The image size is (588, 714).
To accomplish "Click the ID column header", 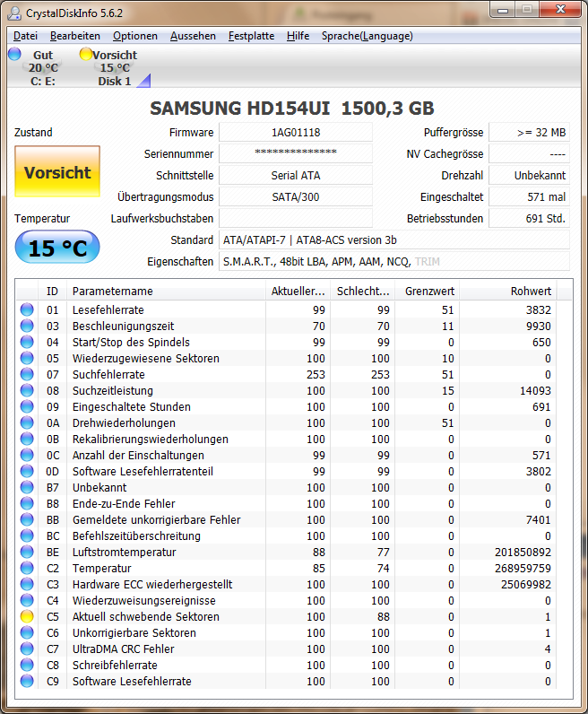I will (x=52, y=291).
